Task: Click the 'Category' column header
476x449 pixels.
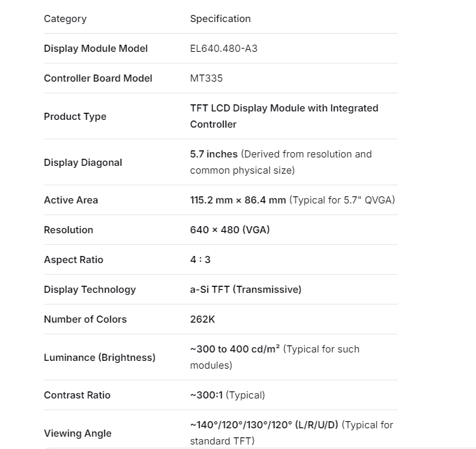Action: pyautogui.click(x=65, y=19)
